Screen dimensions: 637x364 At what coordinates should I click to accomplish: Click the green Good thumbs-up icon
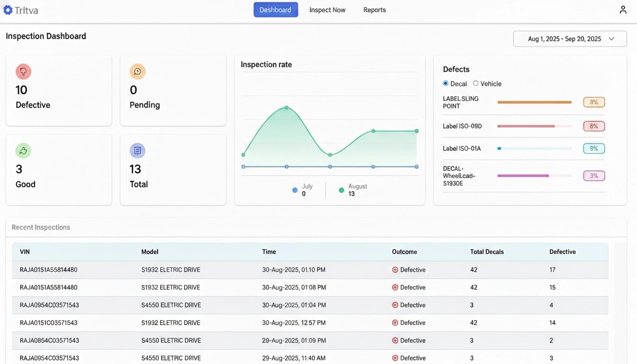pos(23,151)
